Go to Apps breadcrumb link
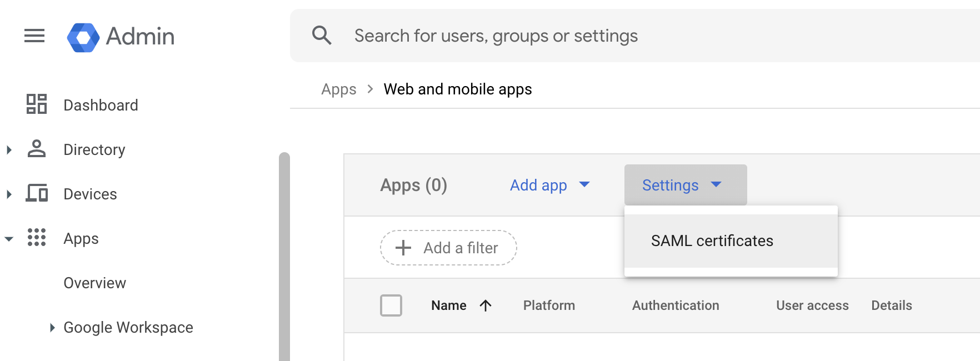 pos(338,89)
